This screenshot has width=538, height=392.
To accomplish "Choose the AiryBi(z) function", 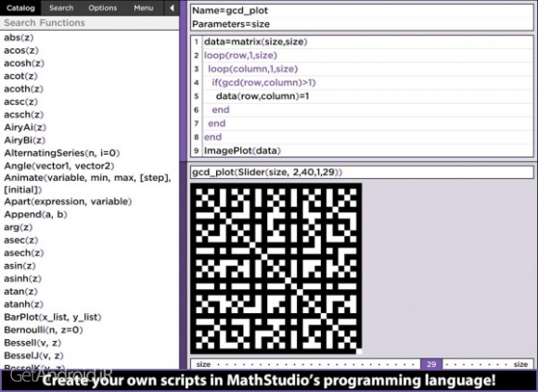I will coord(25,140).
